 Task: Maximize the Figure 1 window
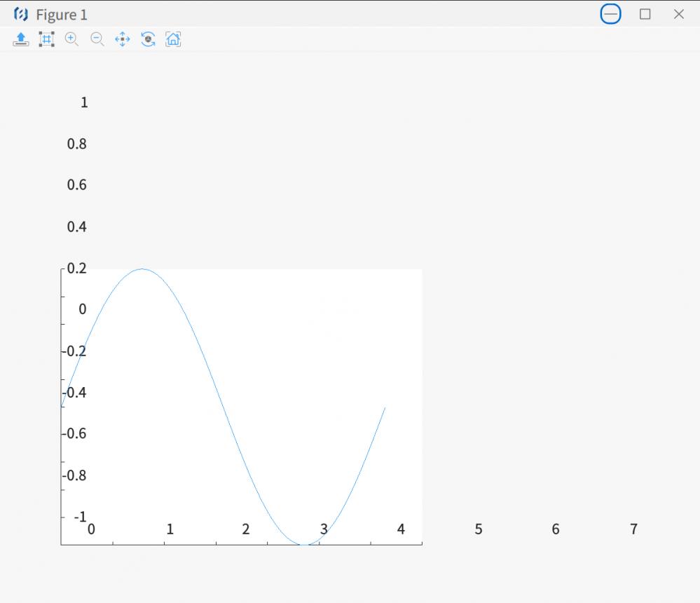[x=645, y=14]
